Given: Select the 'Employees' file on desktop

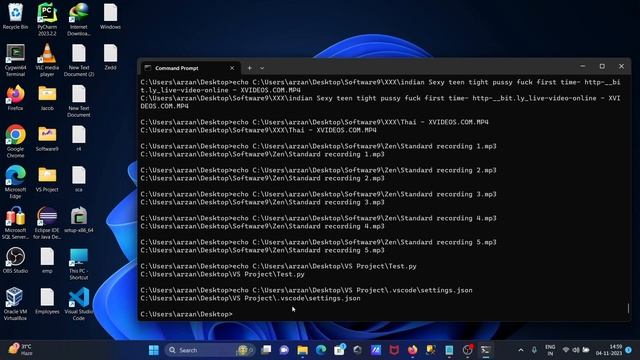Looking at the screenshot, I should pyautogui.click(x=47, y=301).
